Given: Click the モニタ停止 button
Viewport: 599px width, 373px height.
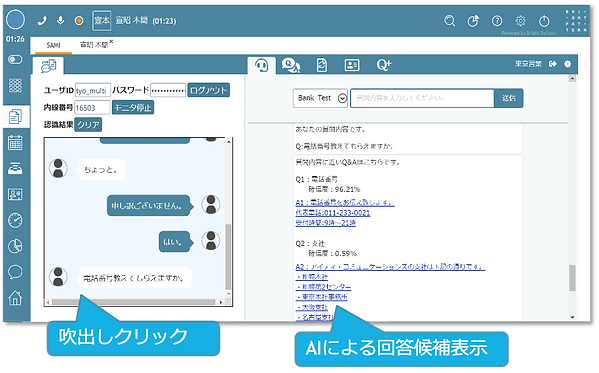Looking at the screenshot, I should pos(133,107).
